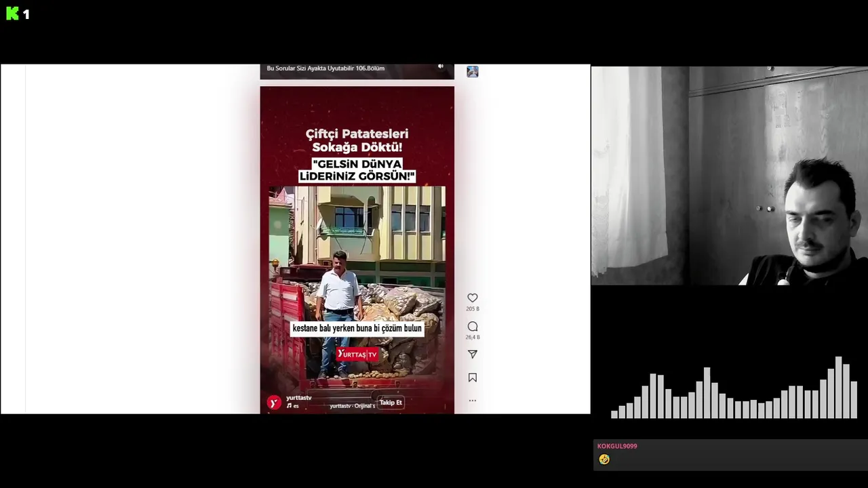Screen dimensions: 868x488
Task: Open profile picture thumbnail beside previous reel
Action: coord(473,71)
